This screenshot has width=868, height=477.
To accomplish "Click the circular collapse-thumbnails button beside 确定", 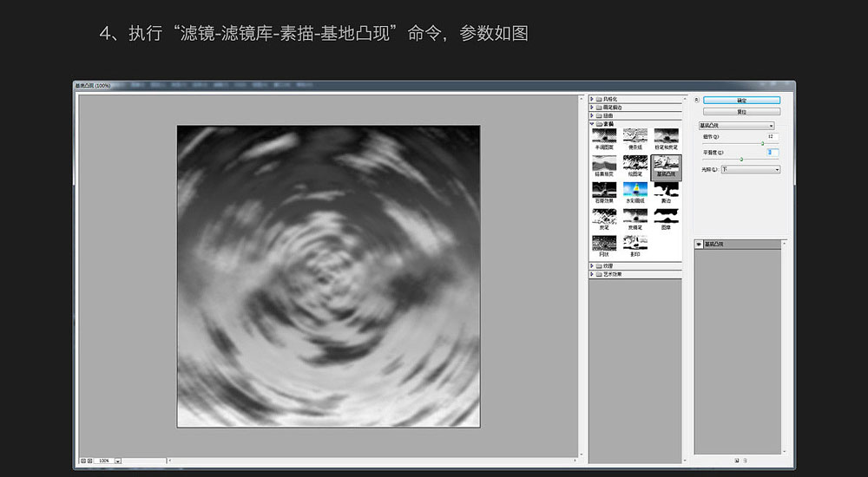I will coord(696,100).
